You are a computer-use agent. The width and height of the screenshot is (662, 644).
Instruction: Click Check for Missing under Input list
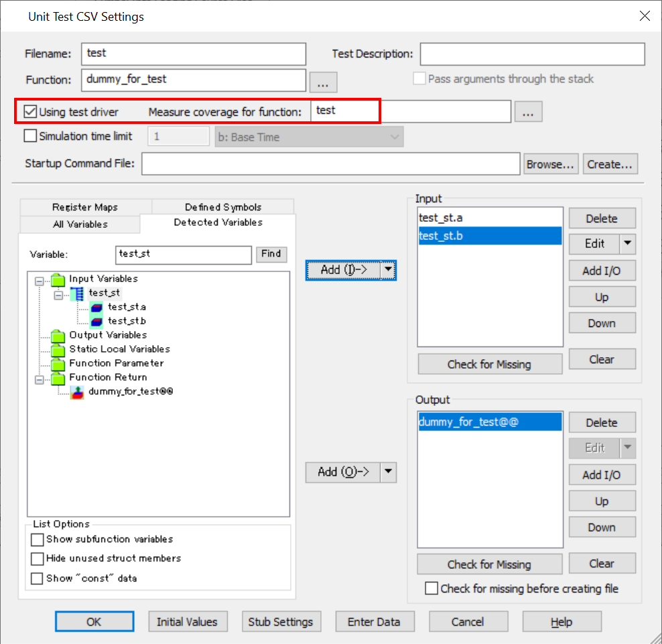coord(490,364)
